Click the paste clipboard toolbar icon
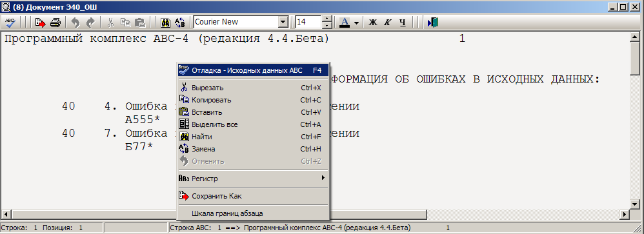 (140, 22)
